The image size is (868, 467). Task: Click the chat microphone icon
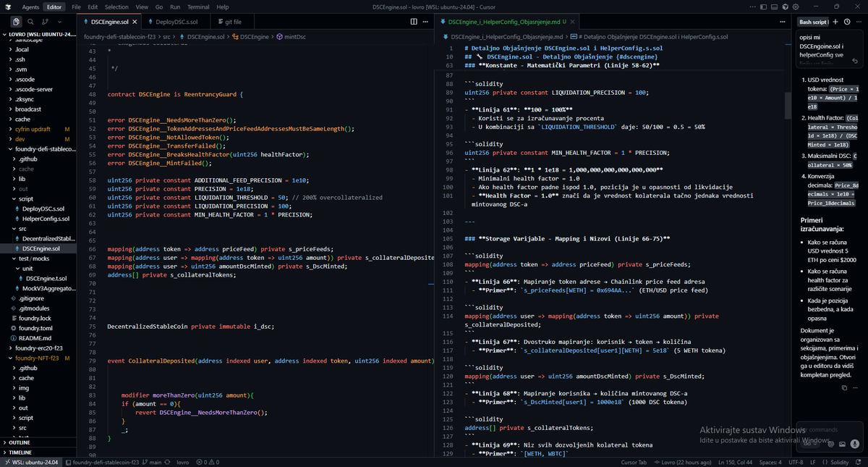(855, 443)
